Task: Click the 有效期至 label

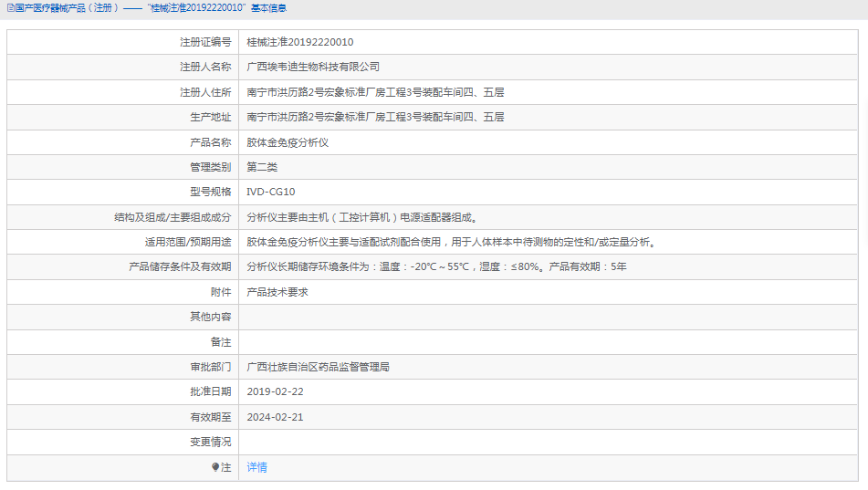Action: pos(210,418)
